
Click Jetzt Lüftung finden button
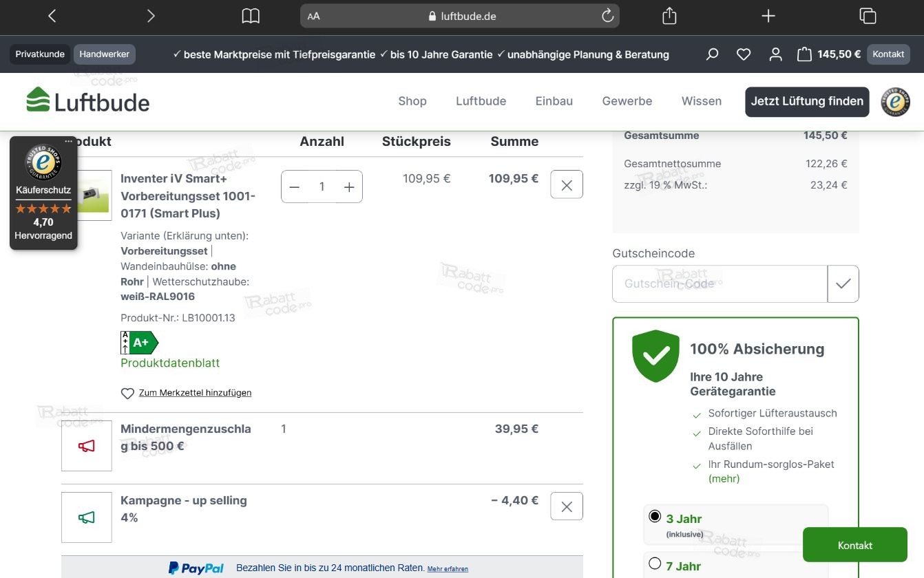click(807, 101)
